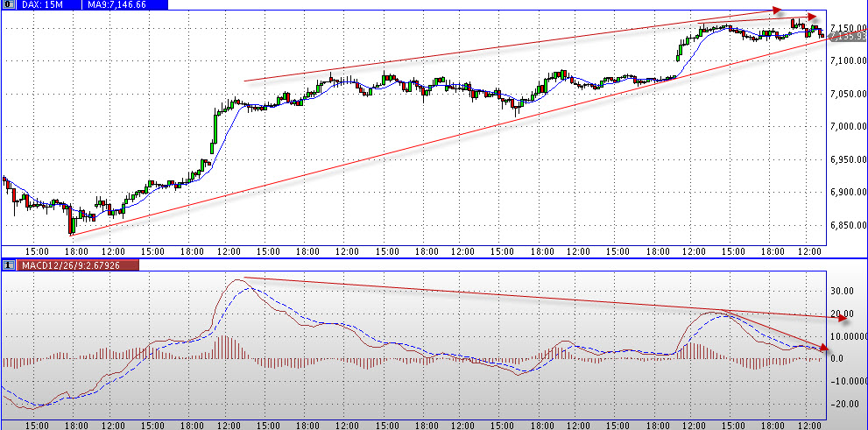Click the pane 1 icon beside MACD label

[8, 265]
